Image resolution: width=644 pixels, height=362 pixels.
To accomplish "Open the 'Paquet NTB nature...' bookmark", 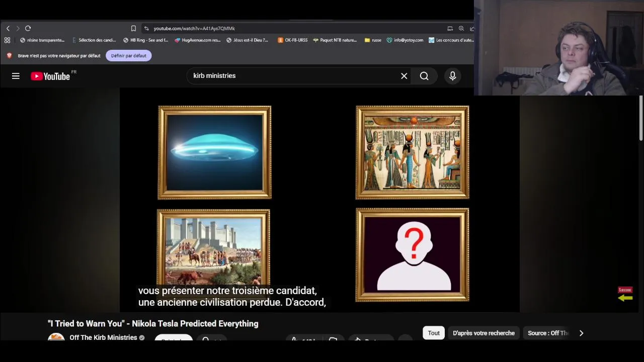I will point(335,40).
